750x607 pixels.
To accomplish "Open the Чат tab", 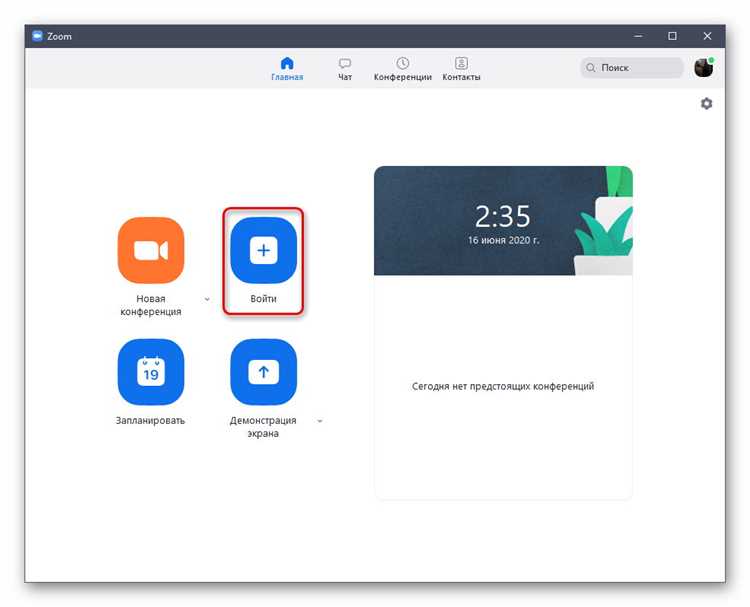I will click(x=345, y=69).
